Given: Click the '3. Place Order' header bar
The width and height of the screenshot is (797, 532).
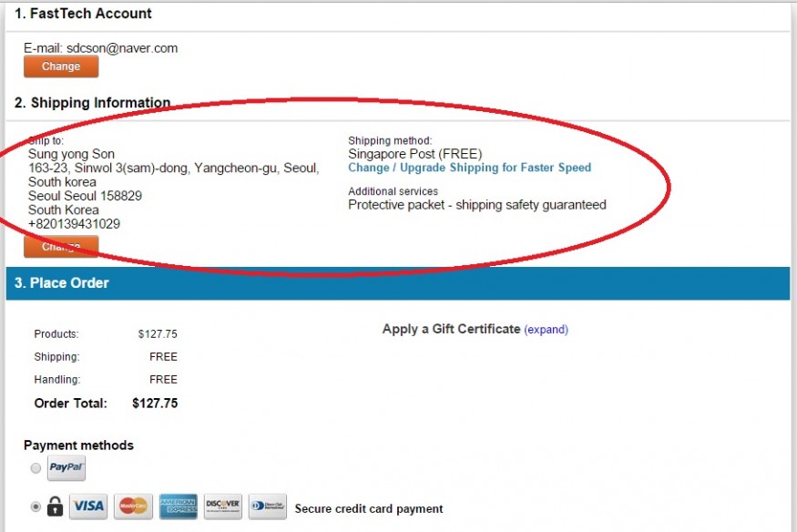Looking at the screenshot, I should 398,283.
